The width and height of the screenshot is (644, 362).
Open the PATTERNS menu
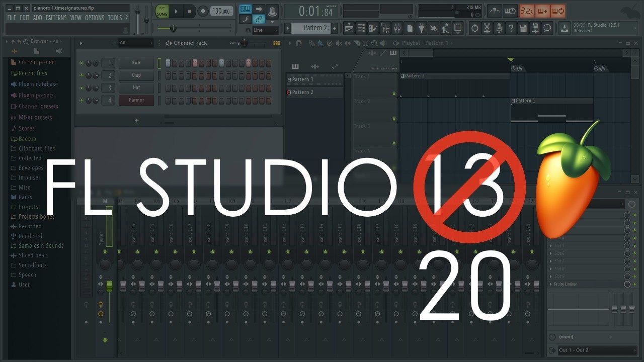56,18
